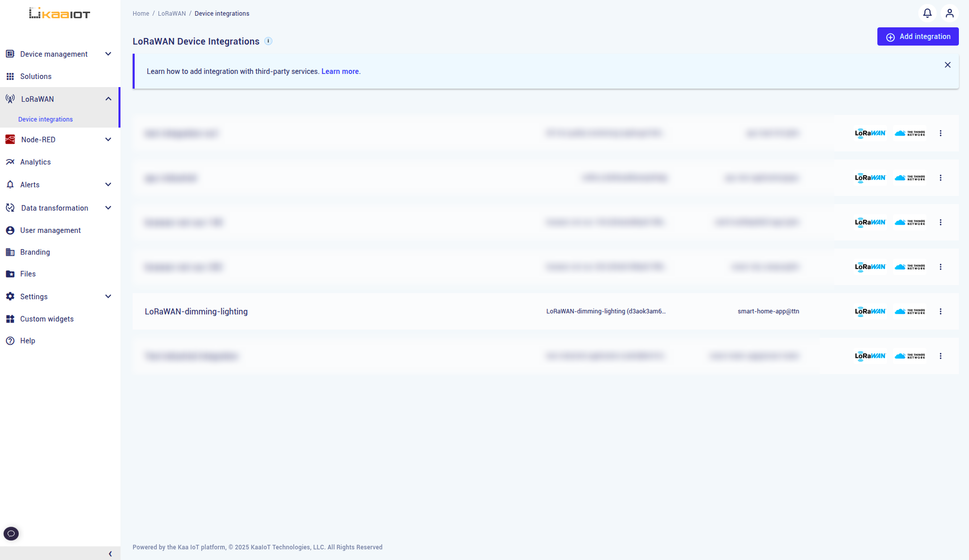Open the Learn more link
The image size is (969, 560).
click(x=340, y=71)
